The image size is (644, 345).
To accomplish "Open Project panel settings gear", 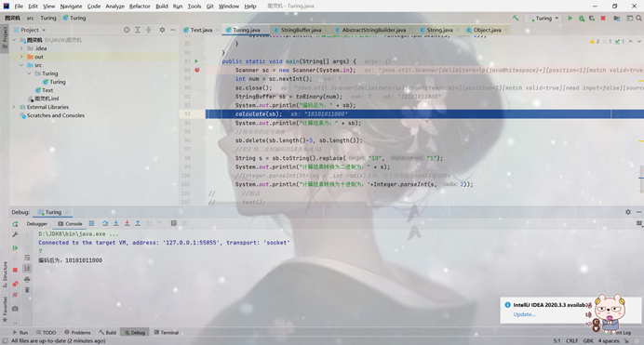I will 162,30.
